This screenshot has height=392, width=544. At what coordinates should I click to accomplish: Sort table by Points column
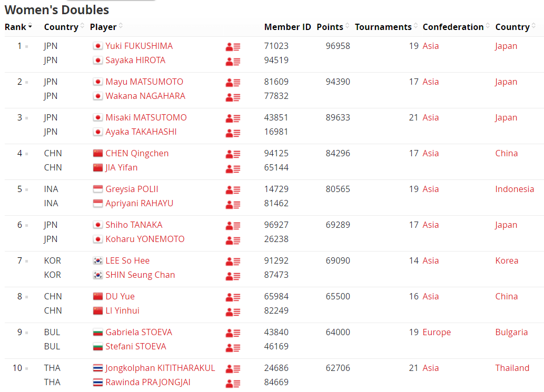click(333, 27)
